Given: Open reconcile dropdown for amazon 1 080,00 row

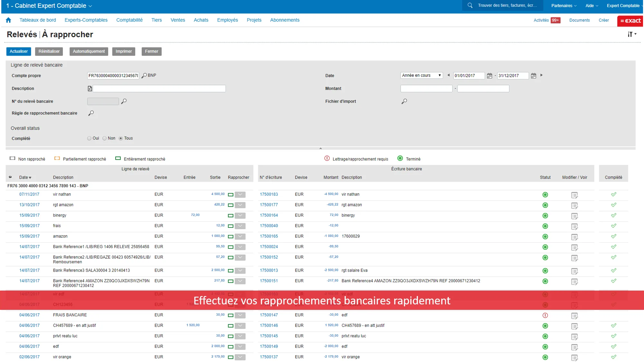Looking at the screenshot, I should [240, 237].
